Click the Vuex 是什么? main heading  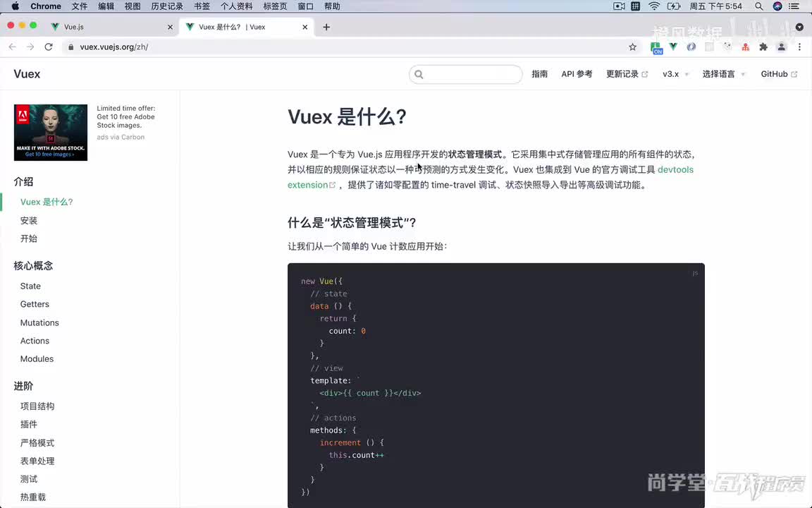coord(347,116)
